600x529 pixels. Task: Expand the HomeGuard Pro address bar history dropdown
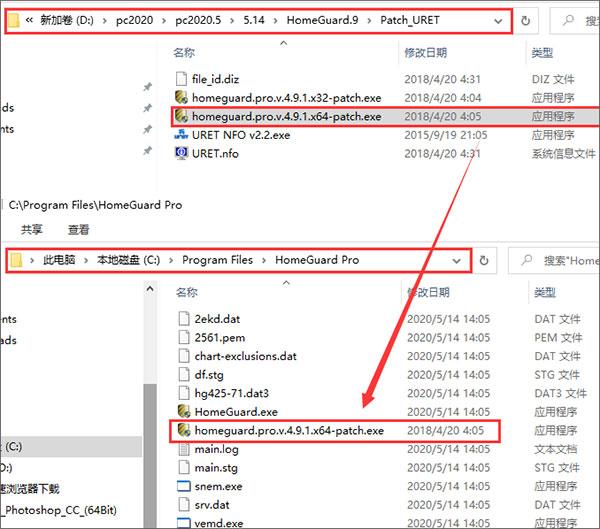point(457,261)
